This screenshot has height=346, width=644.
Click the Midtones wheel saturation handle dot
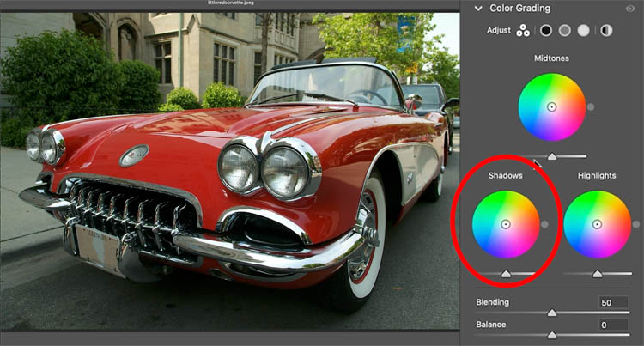[591, 107]
